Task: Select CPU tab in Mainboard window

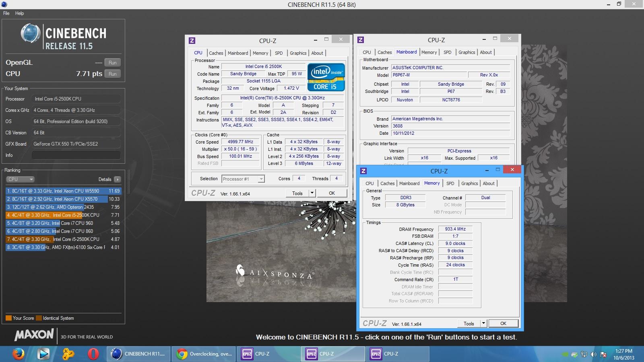Action: [x=367, y=52]
